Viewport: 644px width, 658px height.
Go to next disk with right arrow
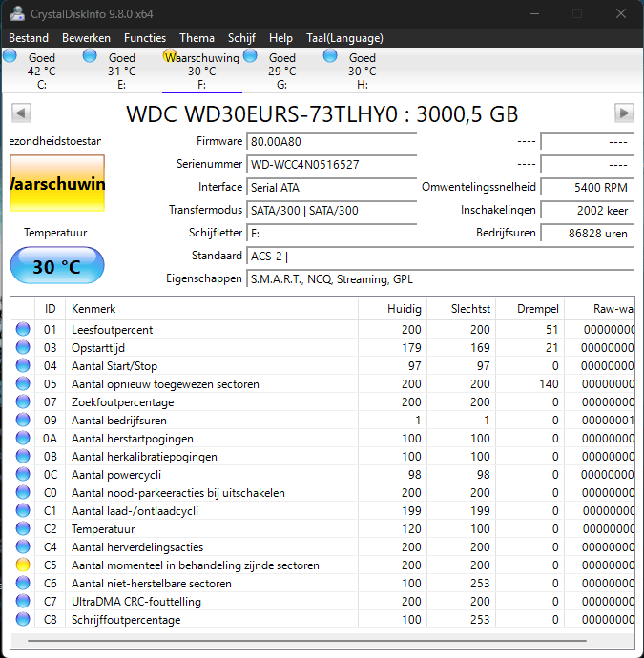pyautogui.click(x=624, y=113)
